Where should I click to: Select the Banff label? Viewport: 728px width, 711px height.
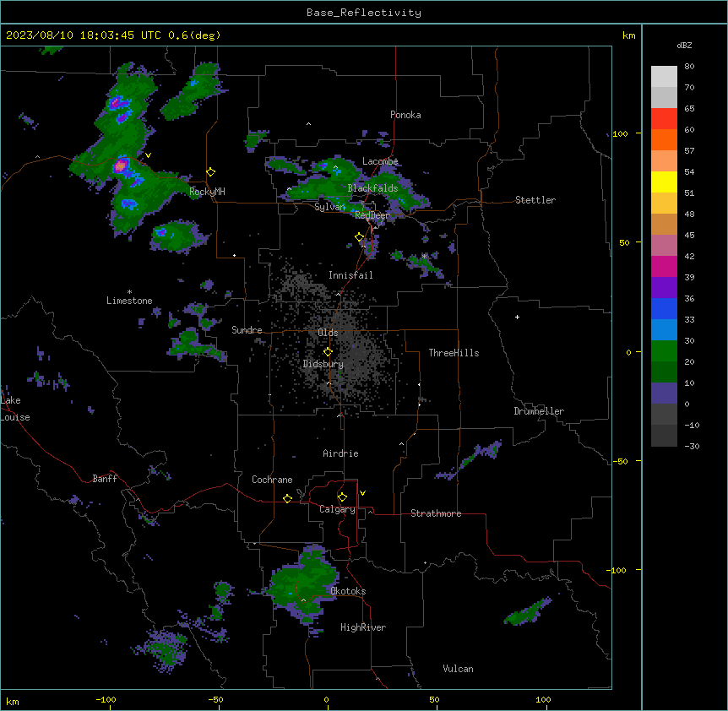coord(105,479)
